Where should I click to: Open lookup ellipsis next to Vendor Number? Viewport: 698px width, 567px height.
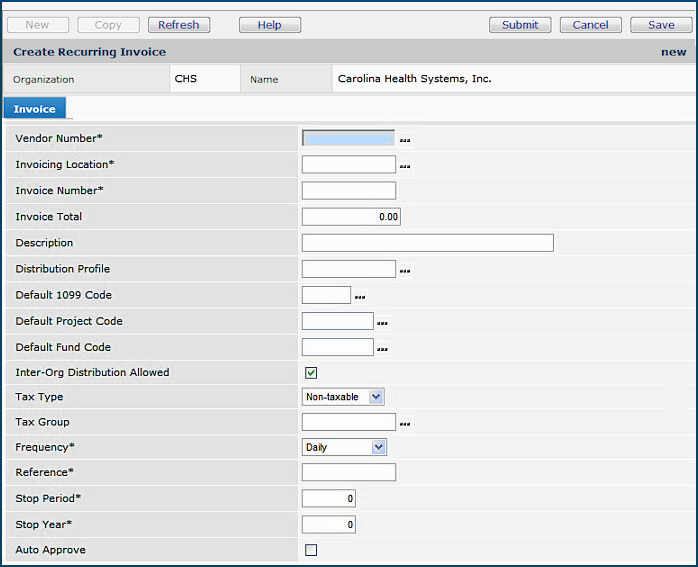405,141
